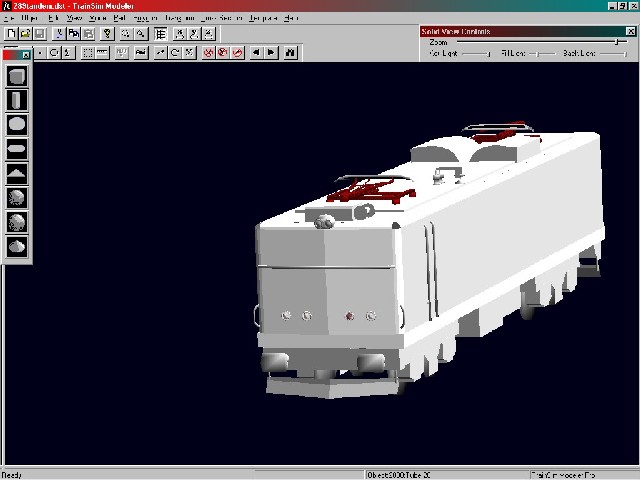Click the light bulb toolbar icon
The width and height of the screenshot is (640, 480).
pyautogui.click(x=107, y=33)
